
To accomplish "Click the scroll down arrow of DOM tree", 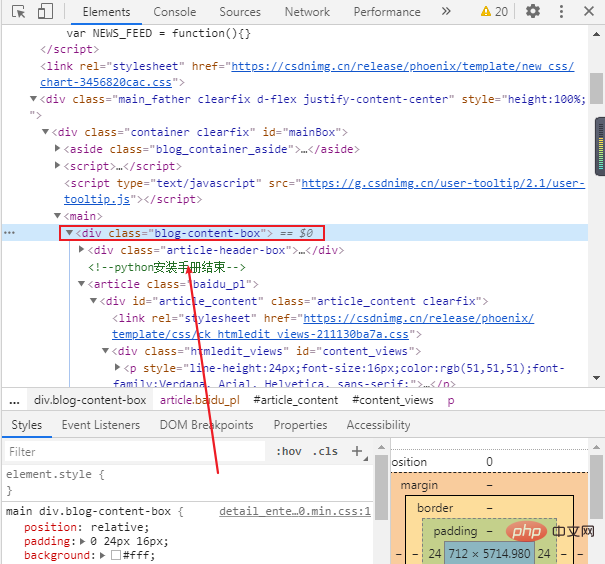I will (597, 378).
